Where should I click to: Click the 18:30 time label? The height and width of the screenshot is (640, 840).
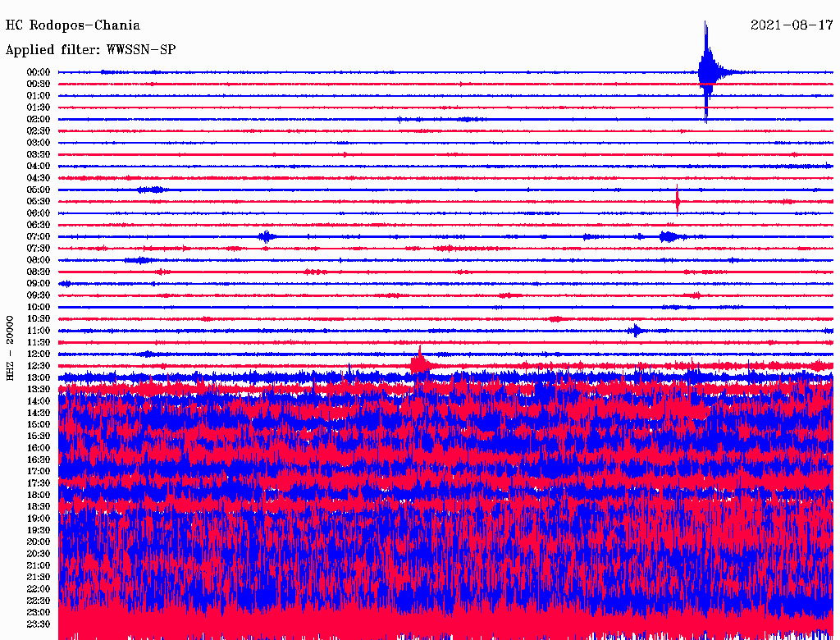[x=39, y=506]
